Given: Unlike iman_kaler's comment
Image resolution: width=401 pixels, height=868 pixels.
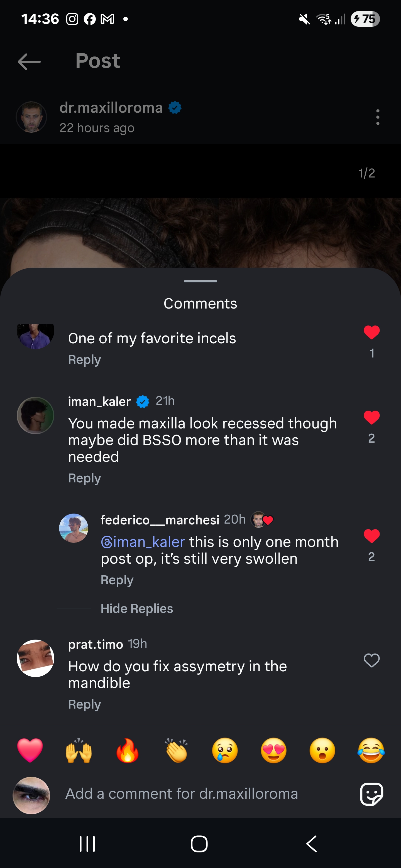Looking at the screenshot, I should (x=372, y=418).
